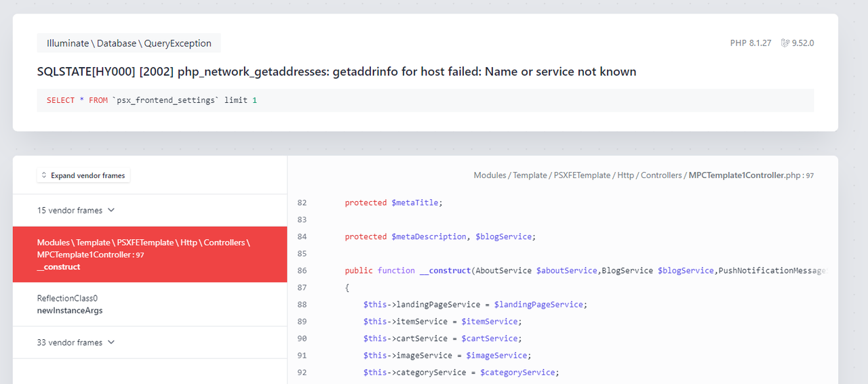This screenshot has height=384, width=868.
Task: Click code line 82 protected $metaTitle
Action: click(x=393, y=202)
